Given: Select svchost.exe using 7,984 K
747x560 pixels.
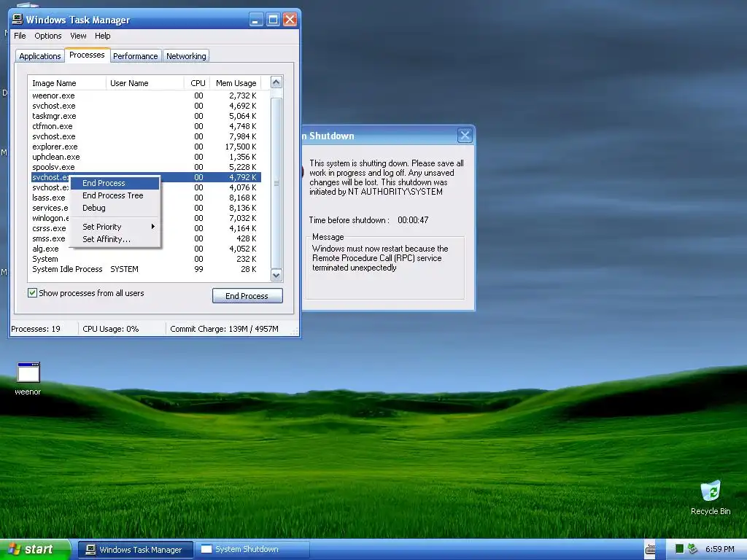Looking at the screenshot, I should 144,136.
